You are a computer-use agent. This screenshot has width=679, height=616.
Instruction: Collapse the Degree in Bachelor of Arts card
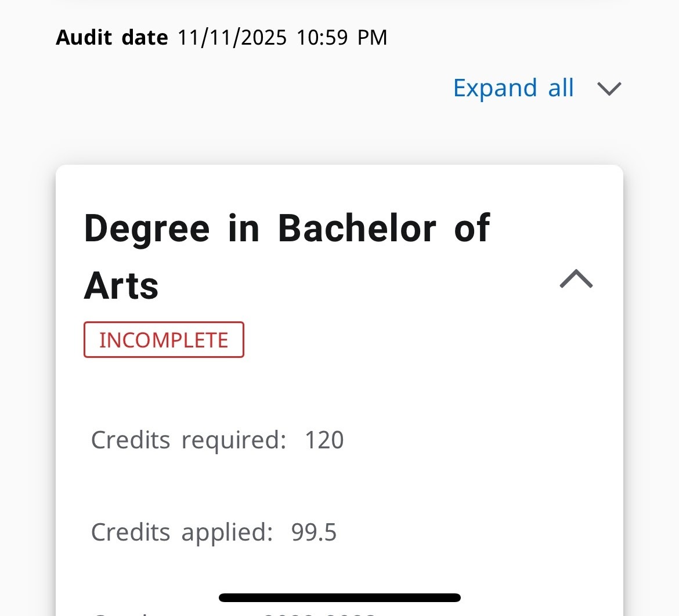pos(576,279)
